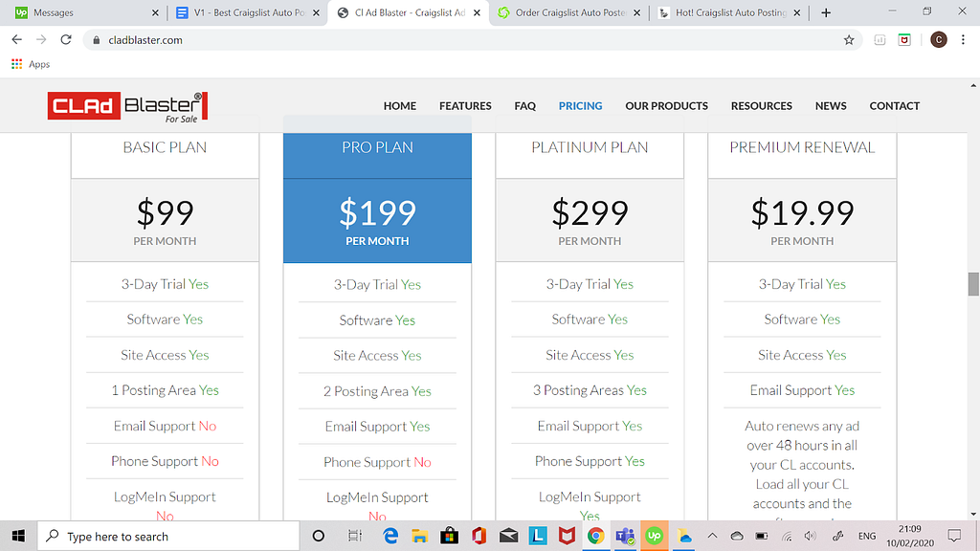This screenshot has height=551, width=980.
Task: Open the HOME nav link
Action: tap(400, 105)
